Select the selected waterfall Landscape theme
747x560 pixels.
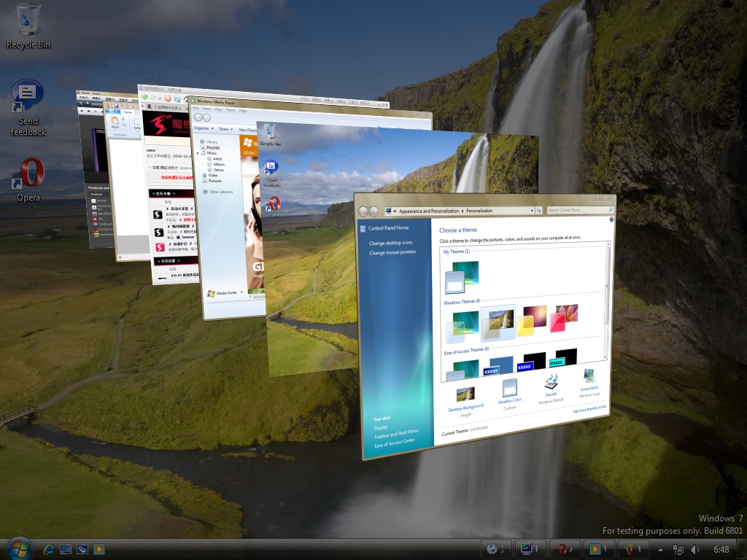tap(498, 323)
